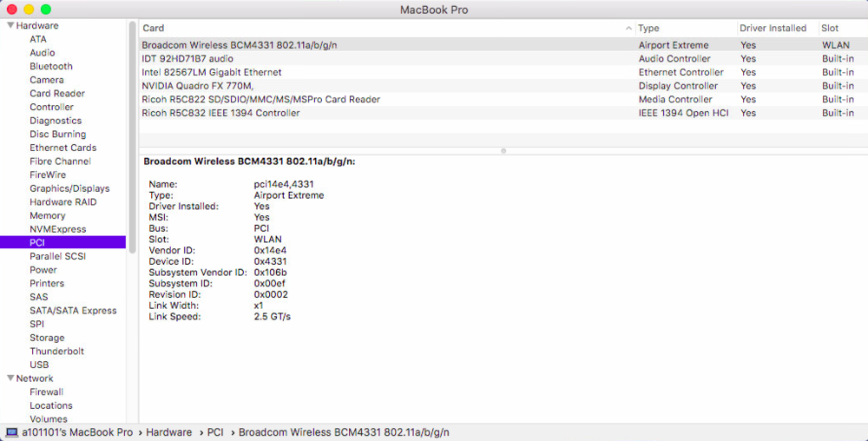Image resolution: width=868 pixels, height=441 pixels.
Task: Open Locations under Network
Action: [51, 405]
